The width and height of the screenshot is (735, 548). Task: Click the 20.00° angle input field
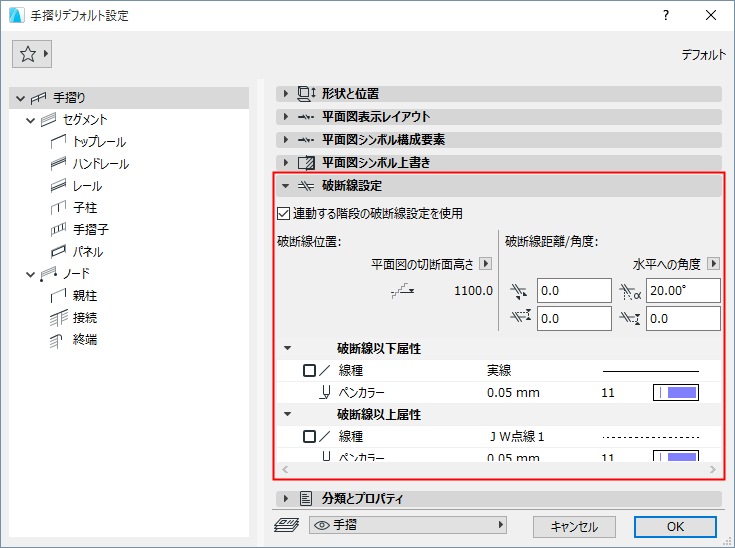[x=683, y=291]
